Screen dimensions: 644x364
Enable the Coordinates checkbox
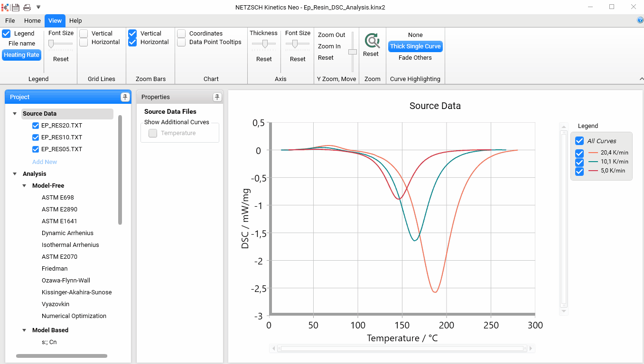pyautogui.click(x=181, y=34)
